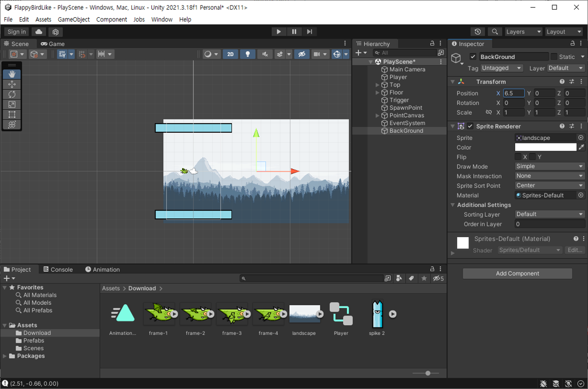Open Transform component more options menu
Screen dimensions: 588x389
[x=582, y=82]
